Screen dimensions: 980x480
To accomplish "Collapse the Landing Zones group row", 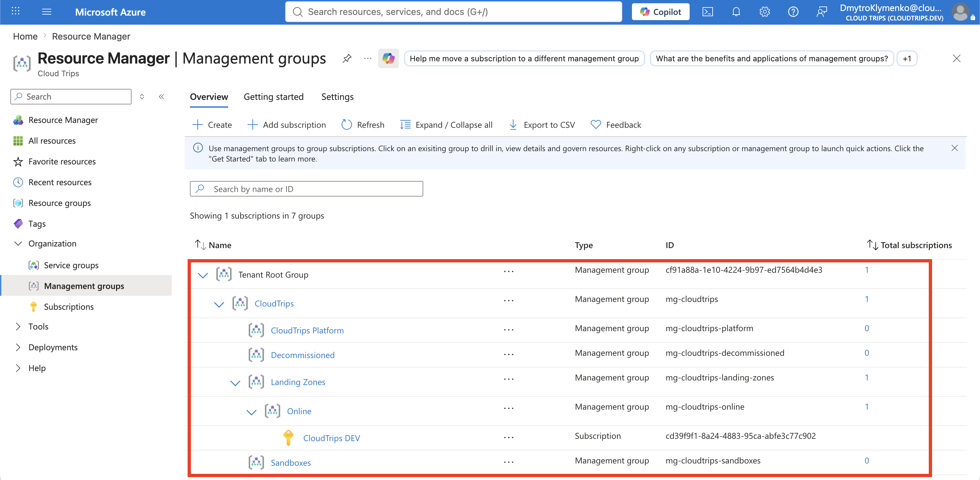I will pos(235,383).
